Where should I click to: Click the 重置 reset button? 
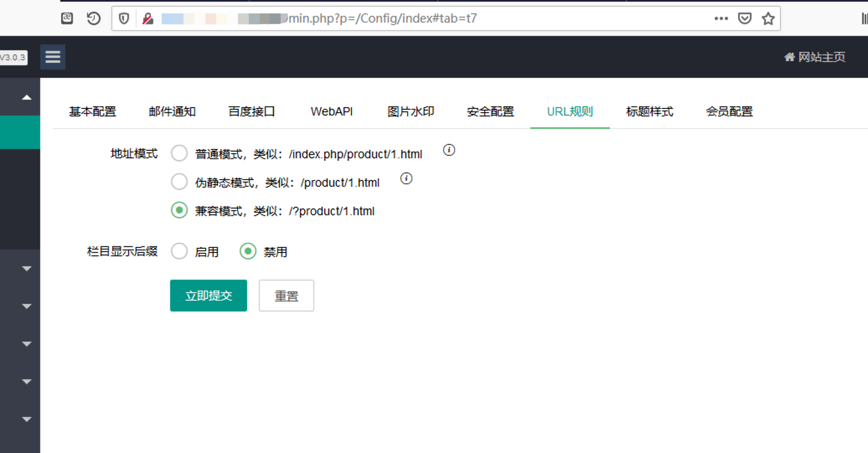pyautogui.click(x=286, y=296)
